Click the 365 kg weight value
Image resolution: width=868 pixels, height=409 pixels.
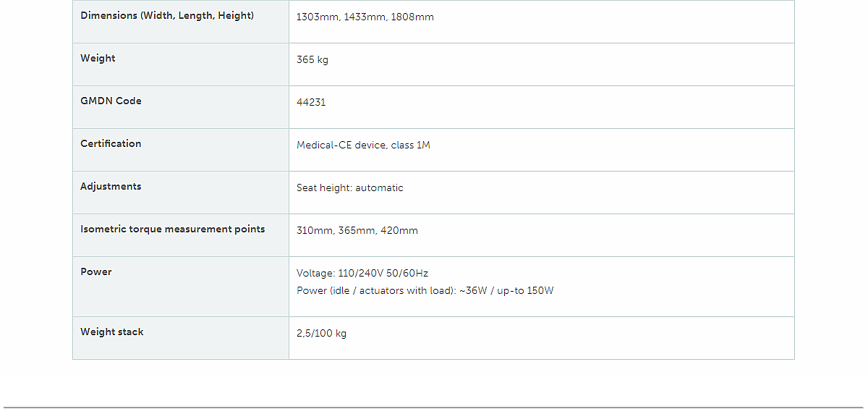click(312, 60)
